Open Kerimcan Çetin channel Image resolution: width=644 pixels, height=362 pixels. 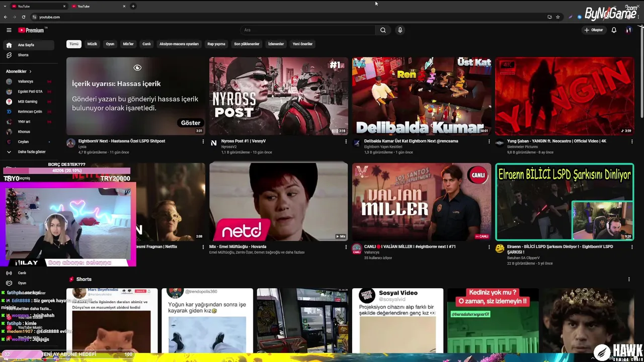(28, 112)
